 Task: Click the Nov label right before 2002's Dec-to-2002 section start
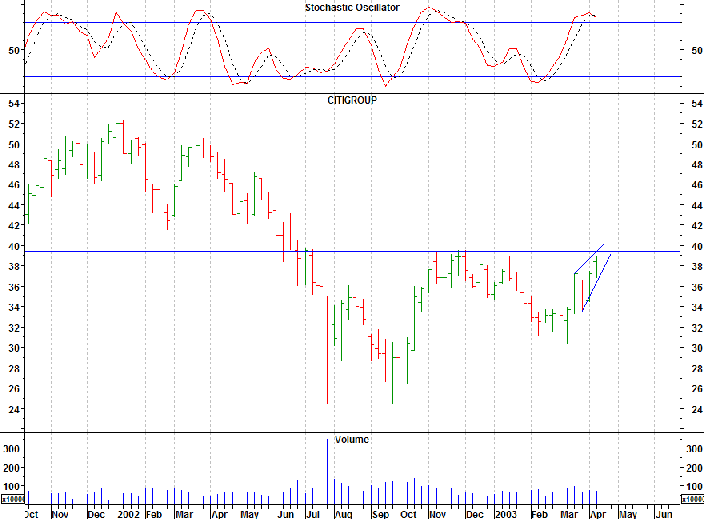60,514
